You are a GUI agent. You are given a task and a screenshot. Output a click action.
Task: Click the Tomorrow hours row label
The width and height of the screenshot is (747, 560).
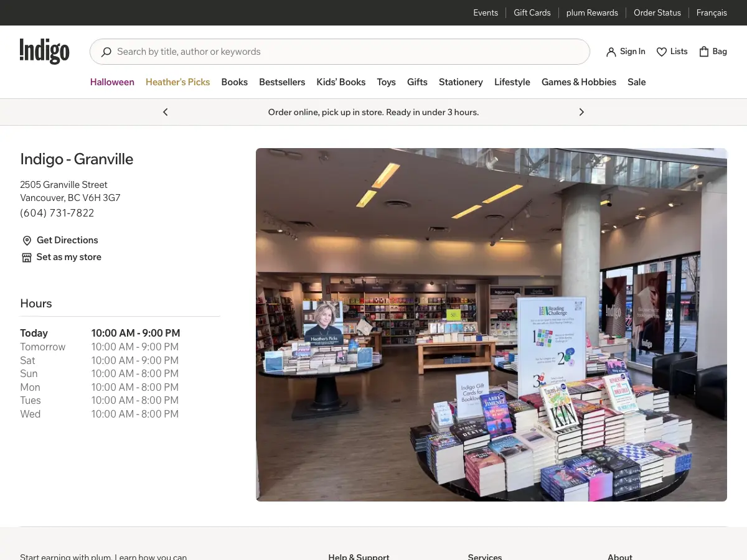pos(43,347)
